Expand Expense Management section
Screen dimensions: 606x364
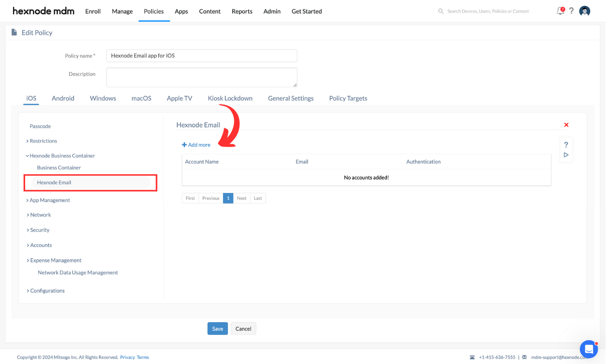54,260
